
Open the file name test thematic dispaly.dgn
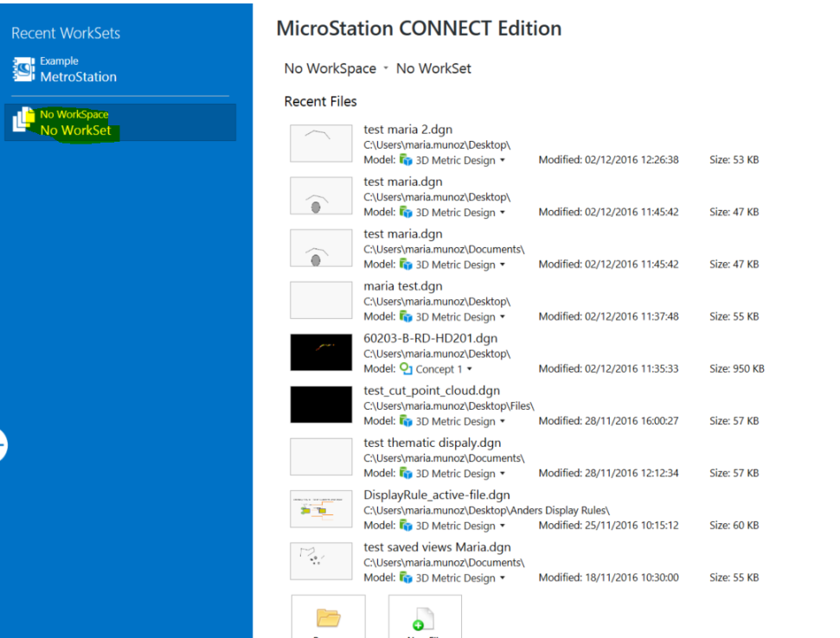[433, 443]
